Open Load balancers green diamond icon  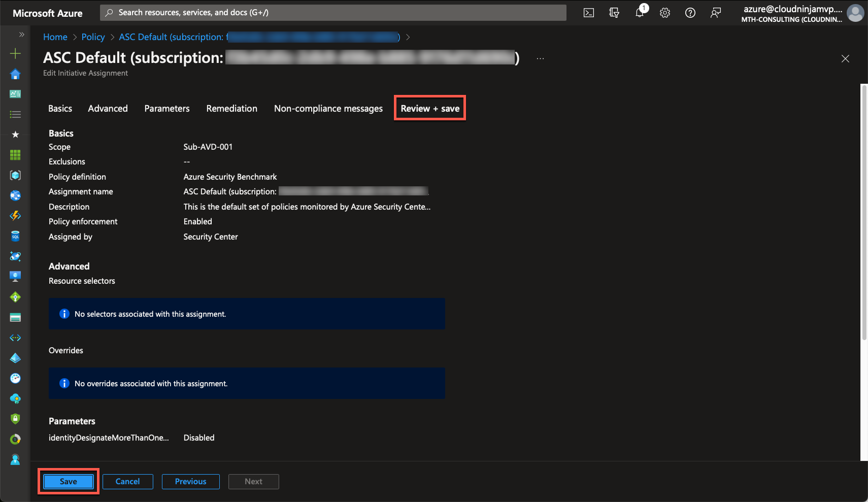click(15, 297)
